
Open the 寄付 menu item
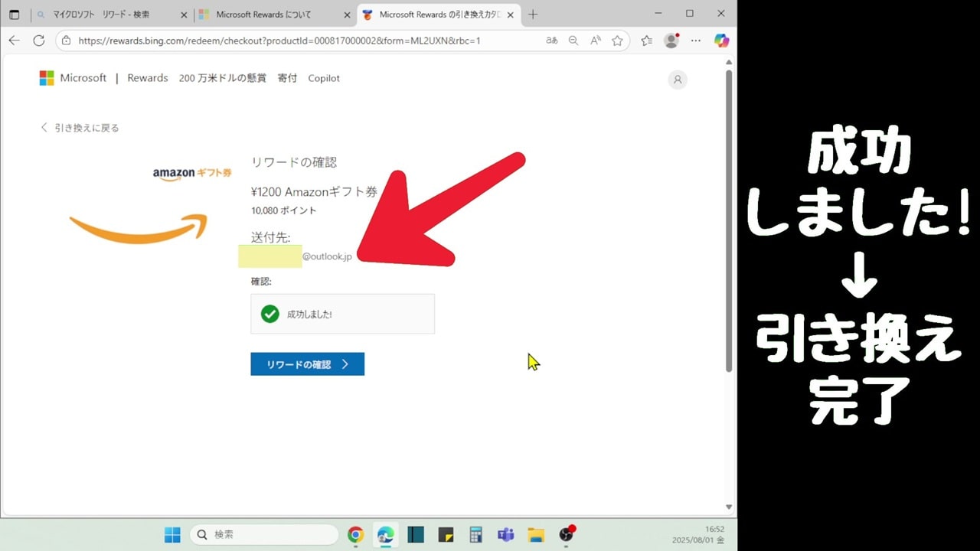point(287,78)
